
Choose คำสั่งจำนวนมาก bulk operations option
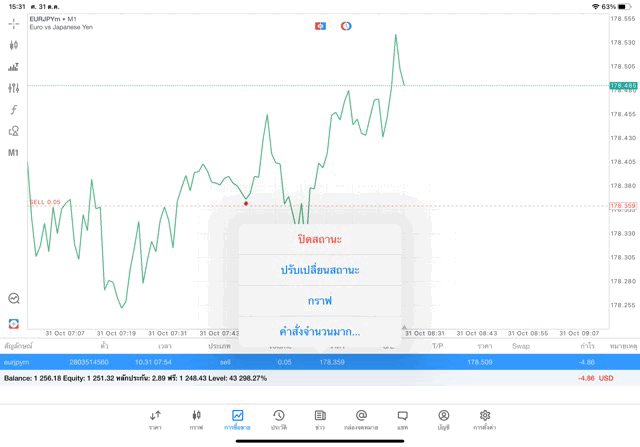320,331
